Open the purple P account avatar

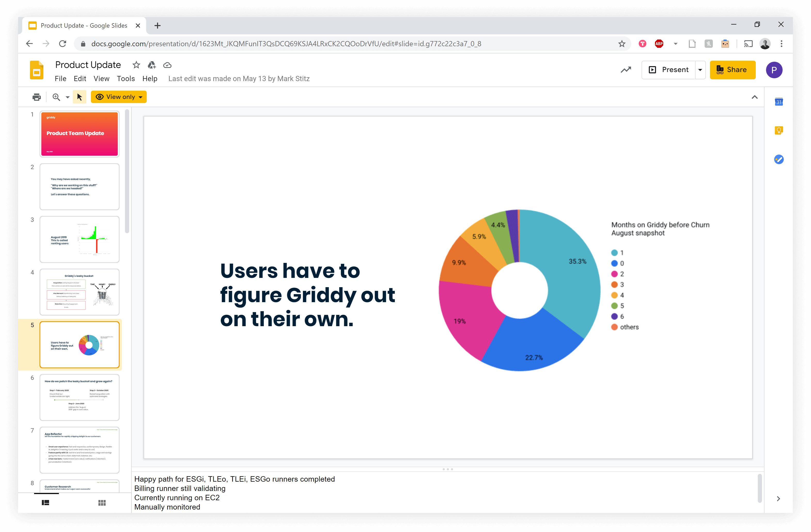pos(774,70)
